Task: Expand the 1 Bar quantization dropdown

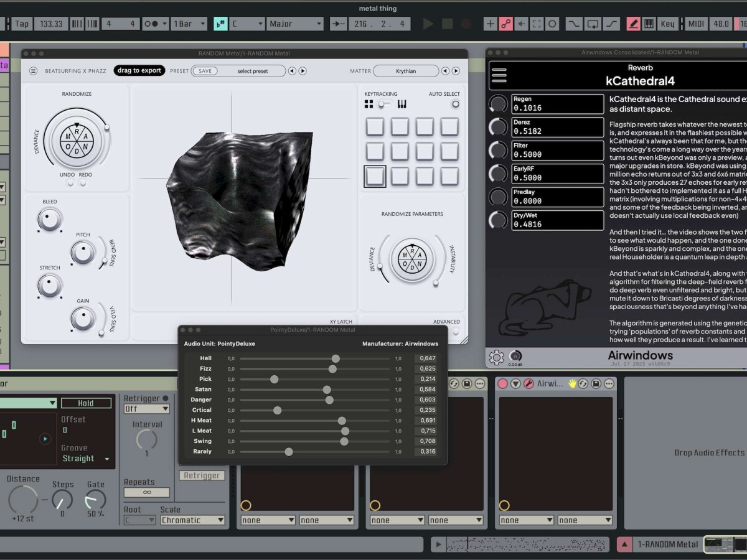Action: 189,24
